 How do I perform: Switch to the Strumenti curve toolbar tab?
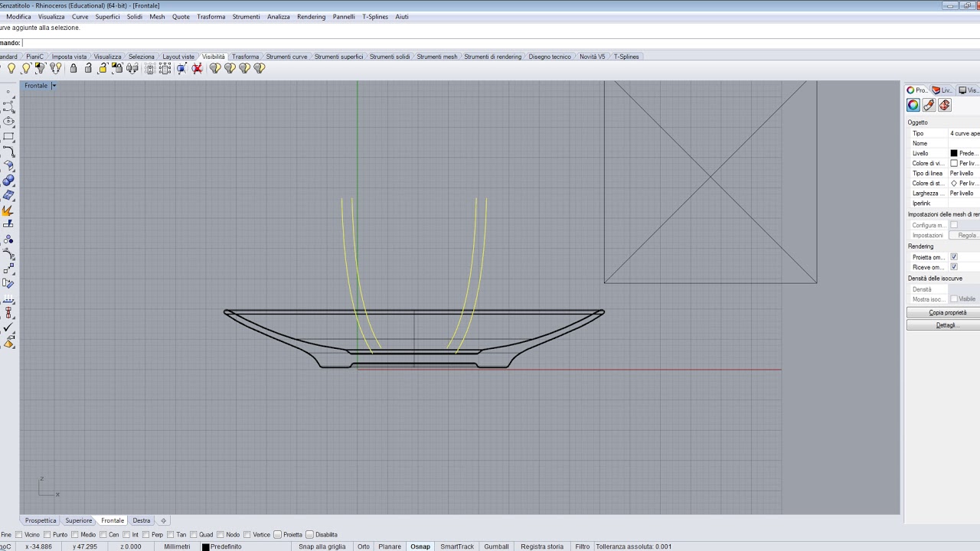click(x=286, y=57)
